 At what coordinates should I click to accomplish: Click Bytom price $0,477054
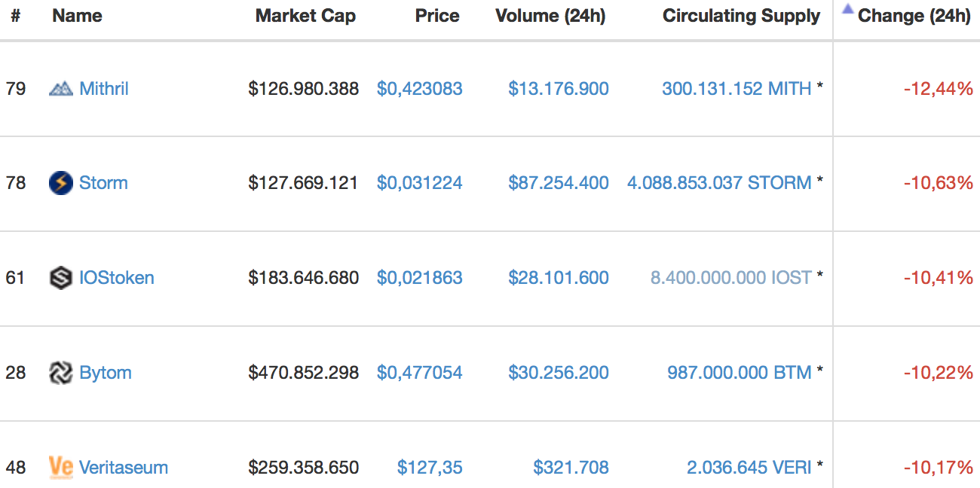[x=420, y=373]
